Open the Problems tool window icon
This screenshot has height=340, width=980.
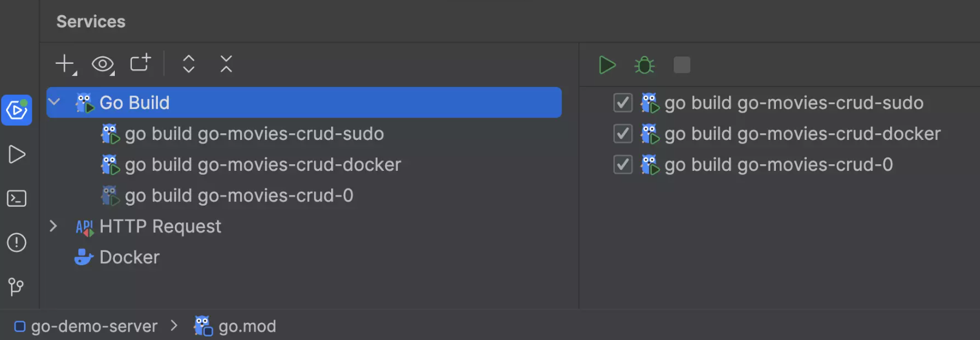[17, 243]
